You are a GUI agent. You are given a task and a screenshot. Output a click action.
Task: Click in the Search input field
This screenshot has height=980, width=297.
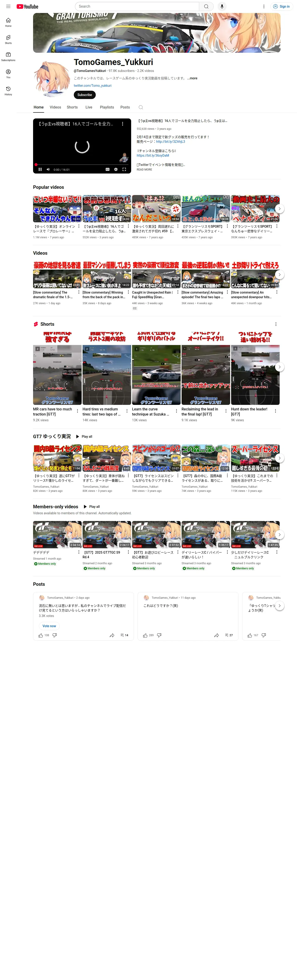137,6
